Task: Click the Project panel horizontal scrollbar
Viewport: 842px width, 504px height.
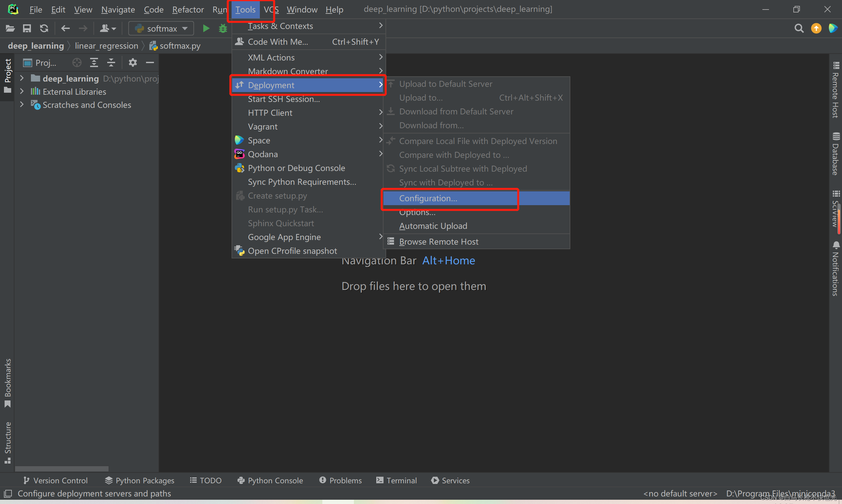Action: click(x=62, y=469)
